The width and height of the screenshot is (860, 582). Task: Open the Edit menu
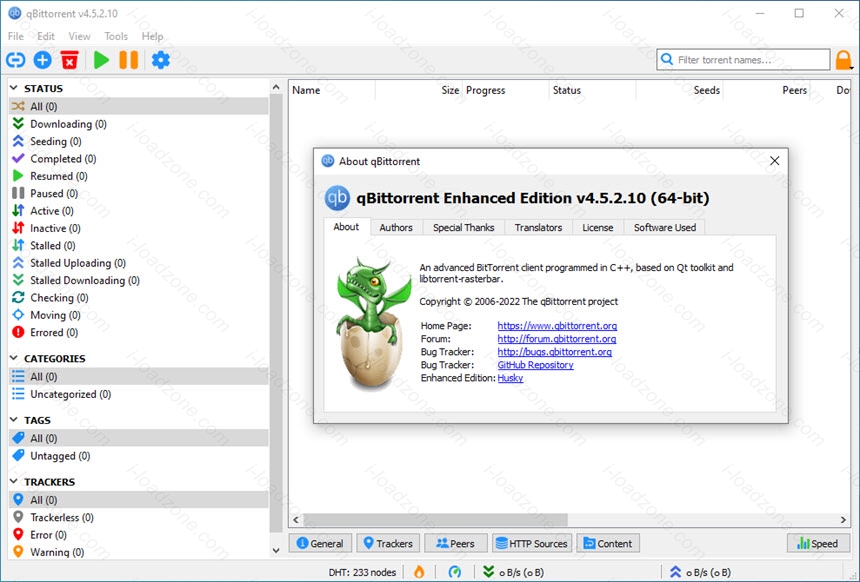[46, 36]
